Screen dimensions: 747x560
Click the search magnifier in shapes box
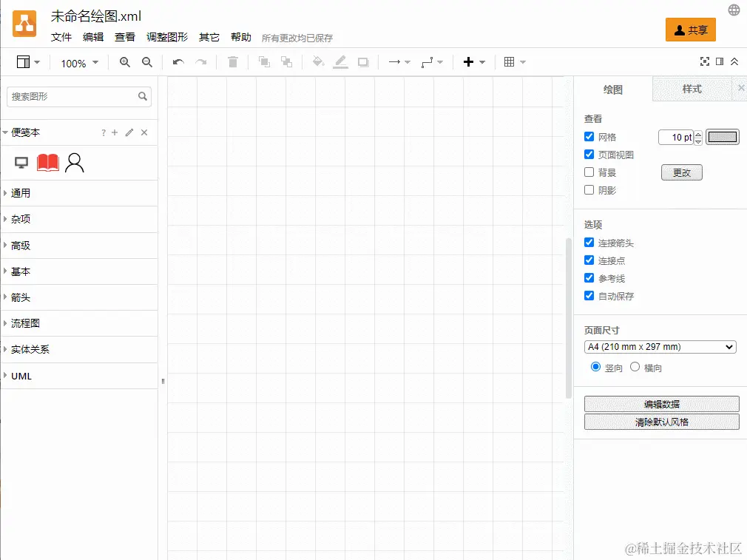(143, 96)
